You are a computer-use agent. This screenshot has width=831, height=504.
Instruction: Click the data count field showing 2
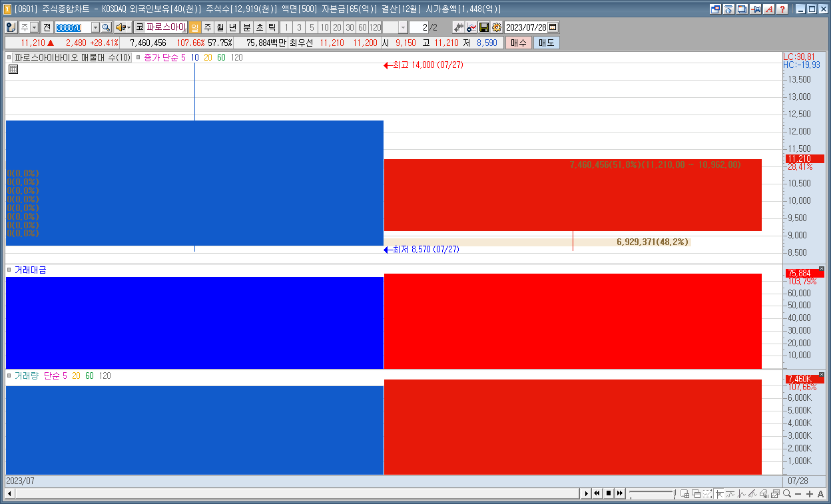click(418, 27)
